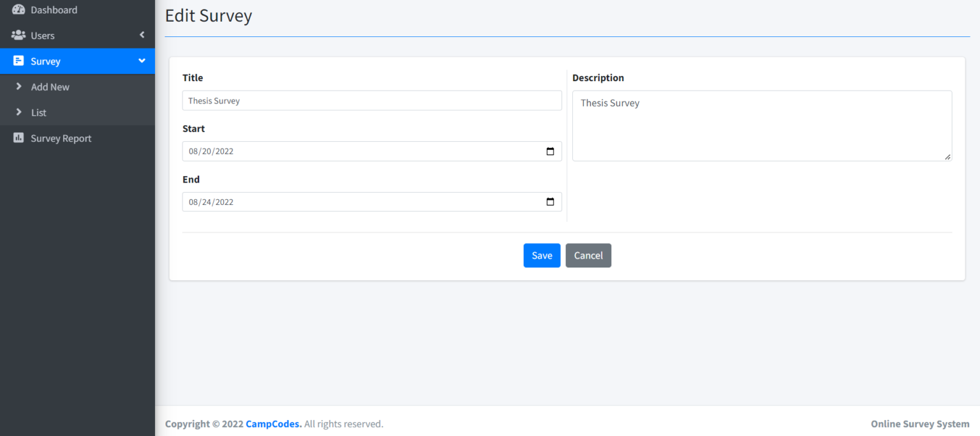Click the arrow icon beside List
Screen dimensions: 980x436
coord(19,112)
